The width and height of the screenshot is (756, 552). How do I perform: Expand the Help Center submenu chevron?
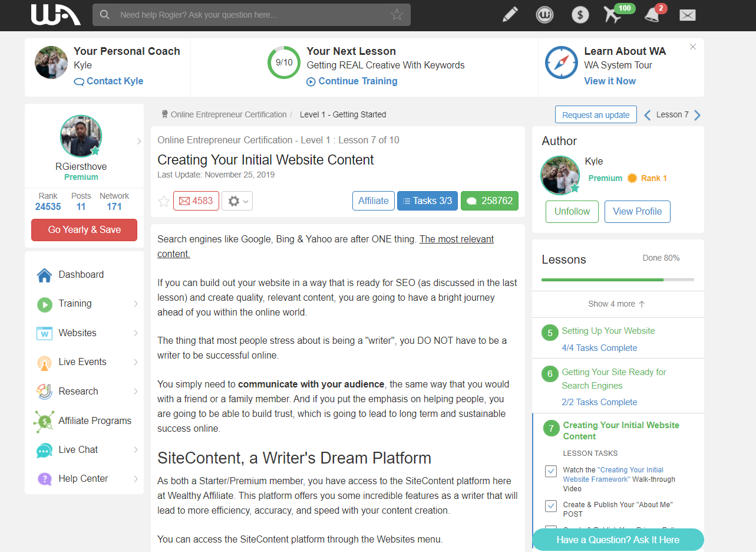pos(136,479)
